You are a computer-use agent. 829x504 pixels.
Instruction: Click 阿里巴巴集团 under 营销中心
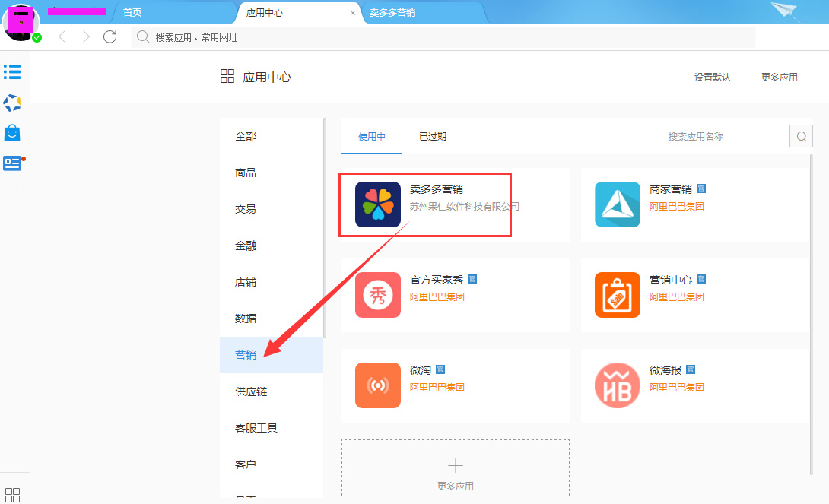coord(676,297)
